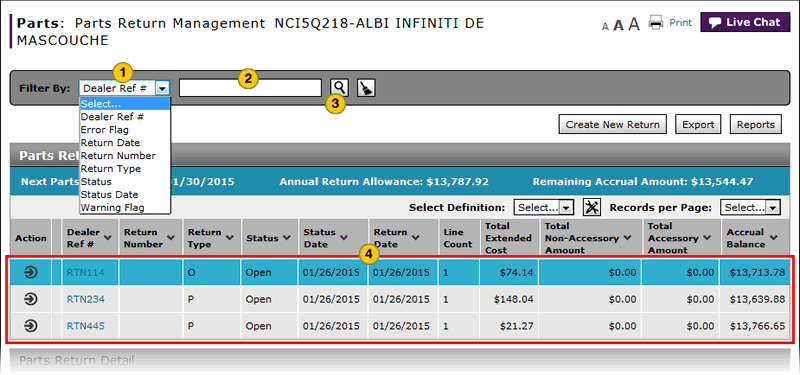Open the Filter By dropdown arrow
The width and height of the screenshot is (800, 375).
coord(162,88)
